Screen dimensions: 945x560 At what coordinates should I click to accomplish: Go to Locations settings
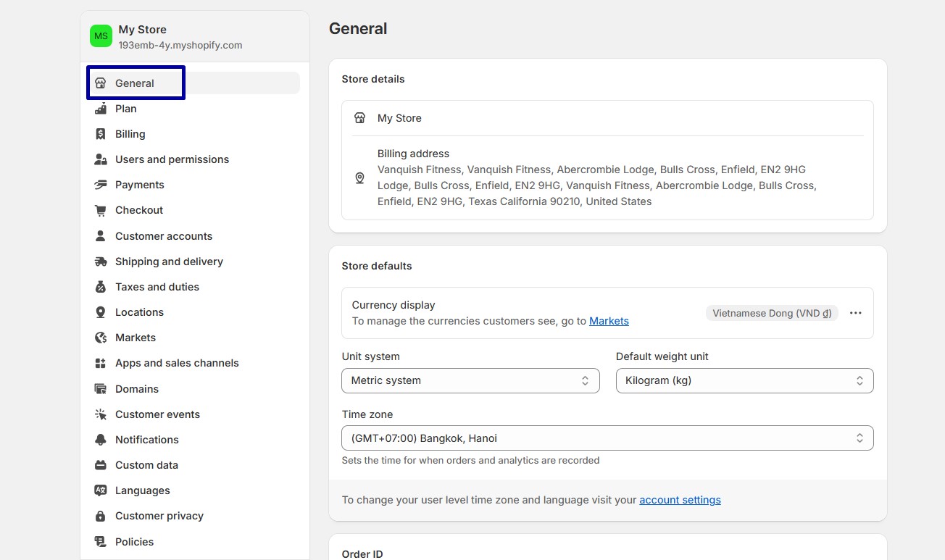[194, 312]
